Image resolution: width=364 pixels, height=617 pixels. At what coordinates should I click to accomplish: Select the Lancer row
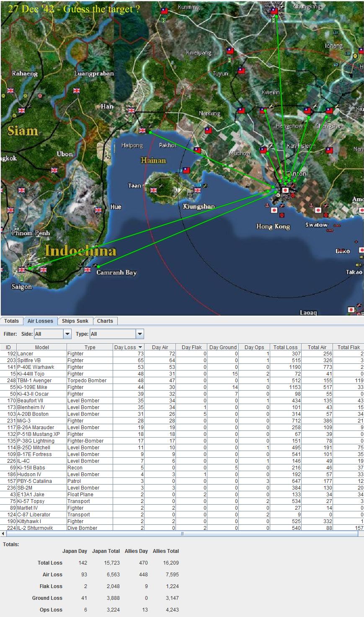(182, 354)
